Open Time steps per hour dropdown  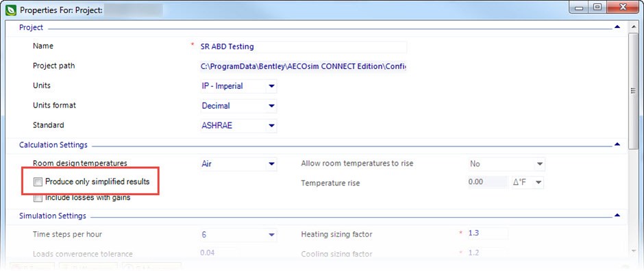point(237,235)
